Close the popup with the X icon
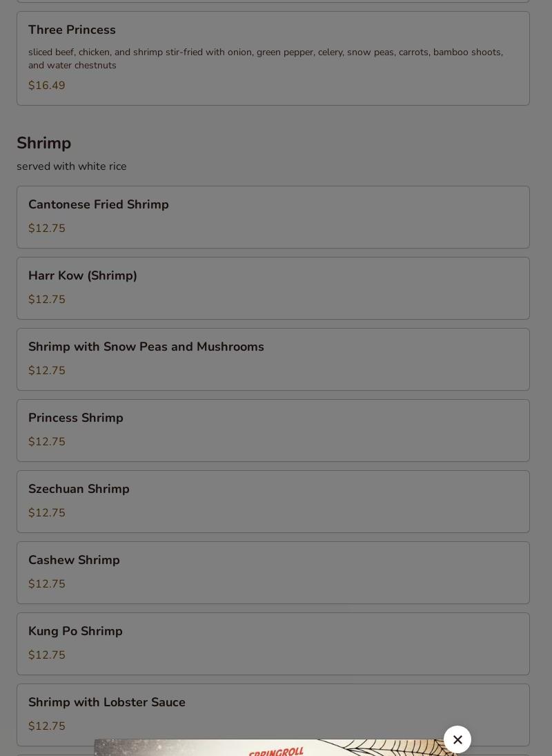Viewport: 552px width, 756px height. tap(457, 739)
